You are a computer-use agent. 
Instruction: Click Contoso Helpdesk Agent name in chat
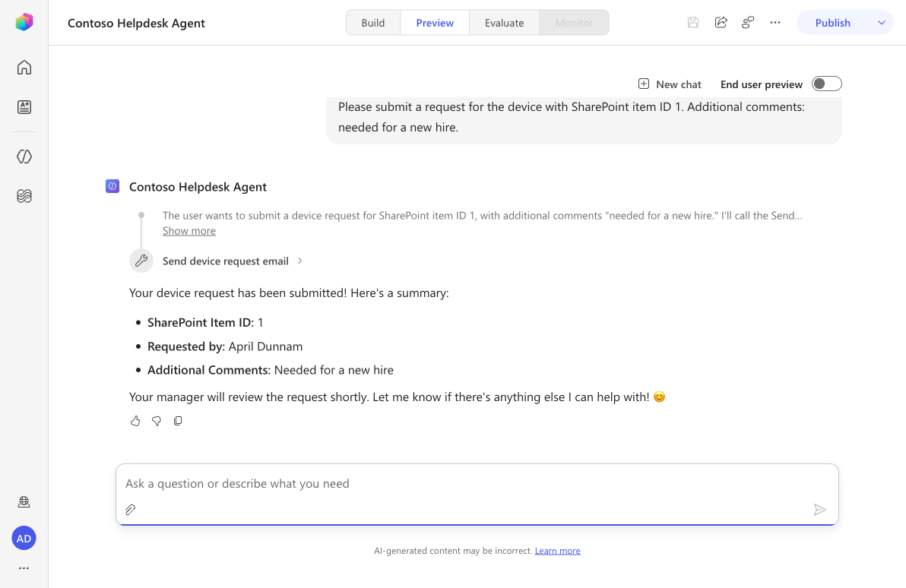(198, 187)
